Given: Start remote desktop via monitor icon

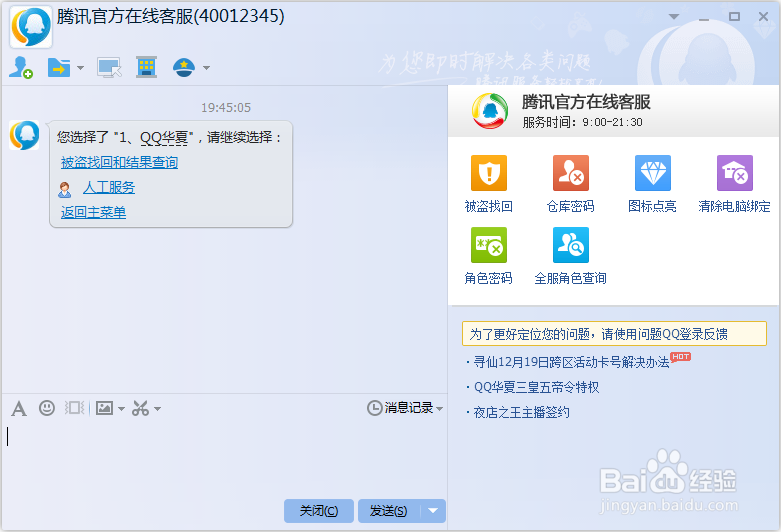Looking at the screenshot, I should [x=110, y=68].
